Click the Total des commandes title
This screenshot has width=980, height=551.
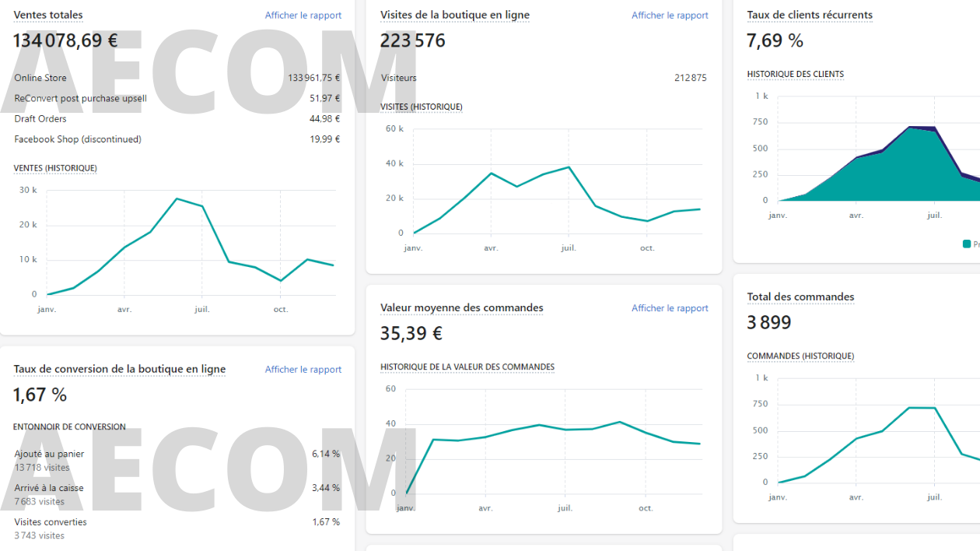click(800, 297)
